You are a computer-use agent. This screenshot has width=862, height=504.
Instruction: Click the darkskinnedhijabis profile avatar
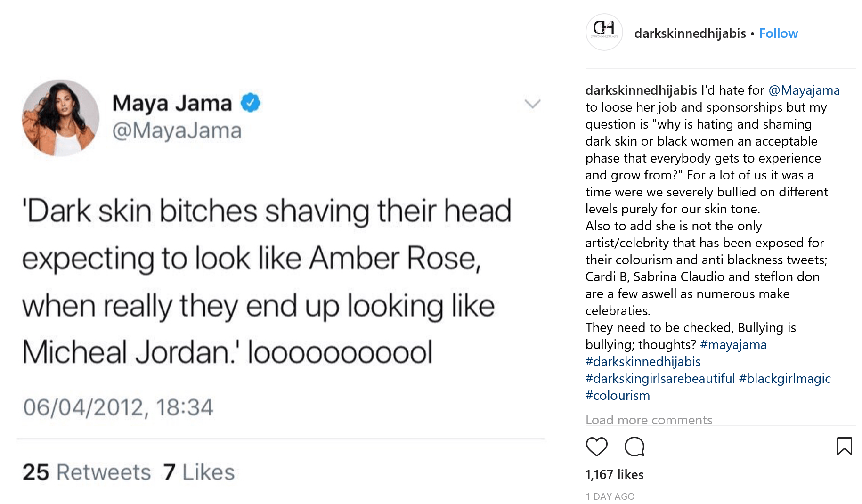pyautogui.click(x=604, y=33)
